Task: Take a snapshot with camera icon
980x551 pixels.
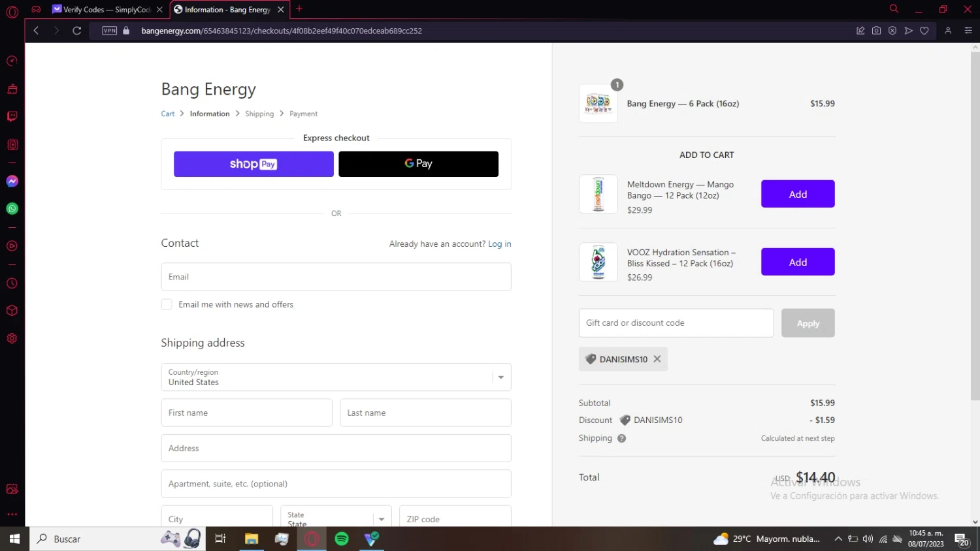Action: pos(876,31)
